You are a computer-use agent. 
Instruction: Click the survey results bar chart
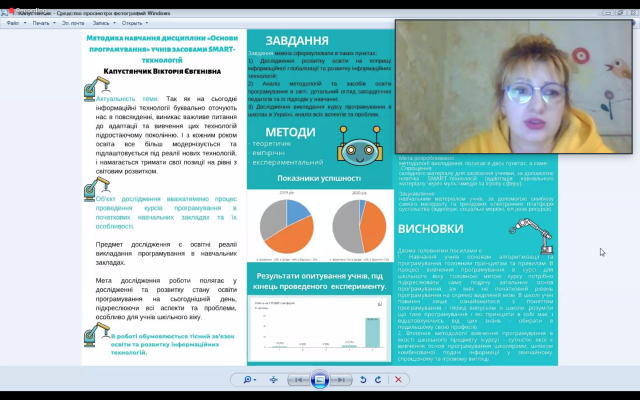click(319, 329)
